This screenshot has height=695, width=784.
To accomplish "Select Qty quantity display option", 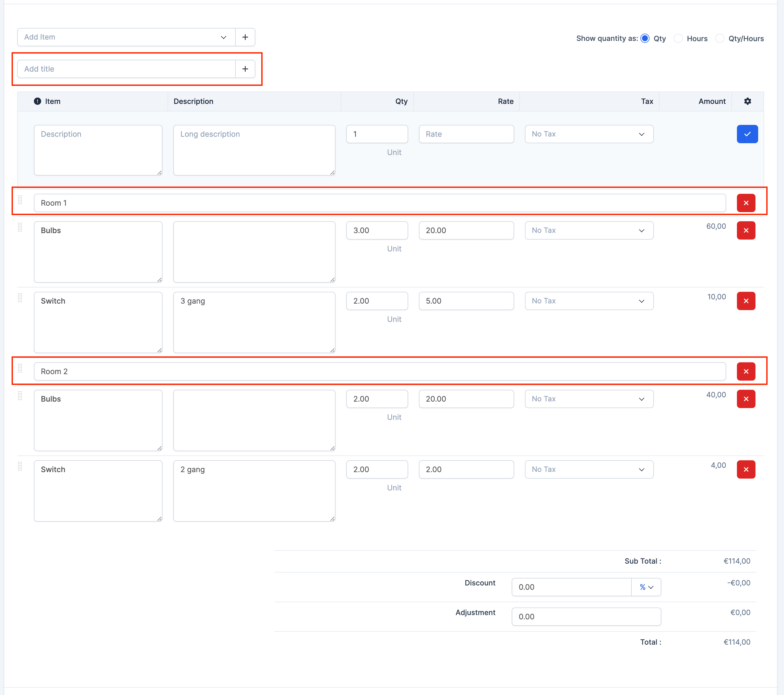I will pos(645,38).
